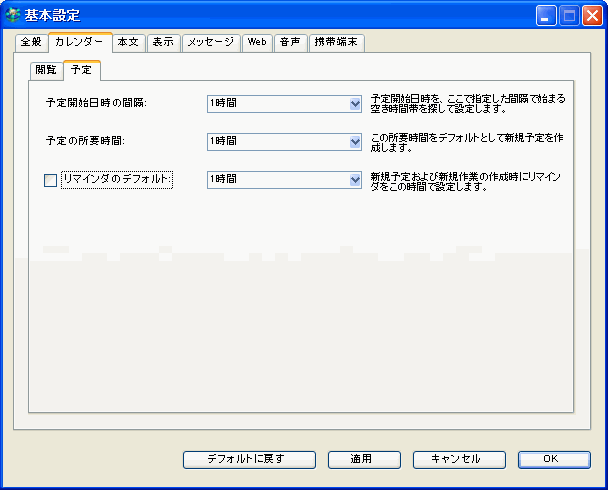Click the デフォルトに戻す button
The width and height of the screenshot is (608, 490).
246,459
